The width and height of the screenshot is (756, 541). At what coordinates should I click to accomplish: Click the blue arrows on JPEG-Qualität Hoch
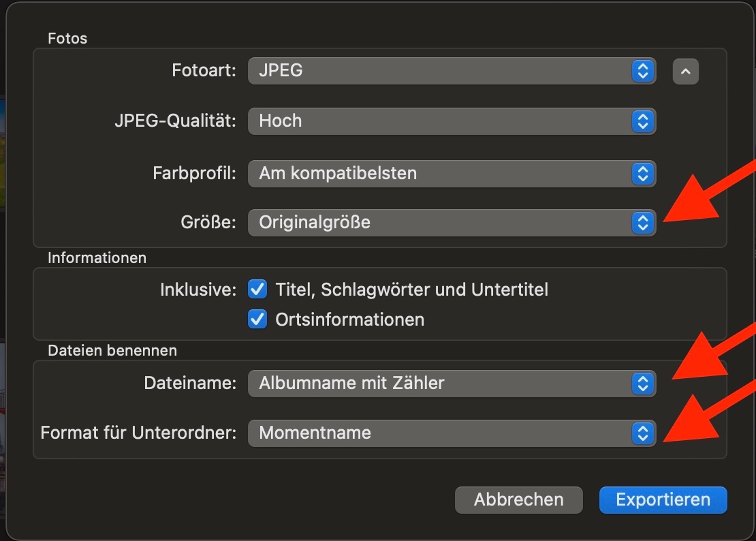coord(642,121)
